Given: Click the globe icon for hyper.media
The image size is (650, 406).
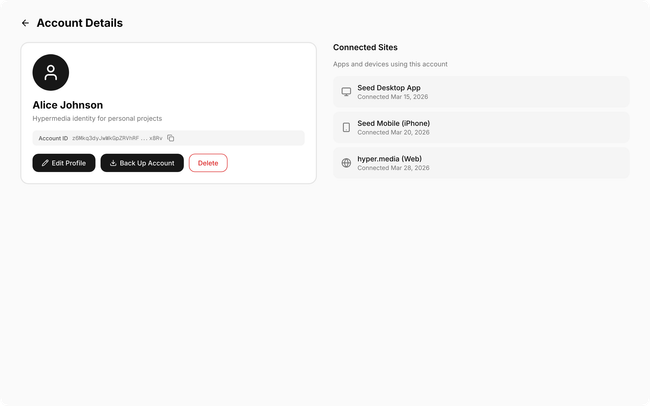Looking at the screenshot, I should [x=346, y=163].
